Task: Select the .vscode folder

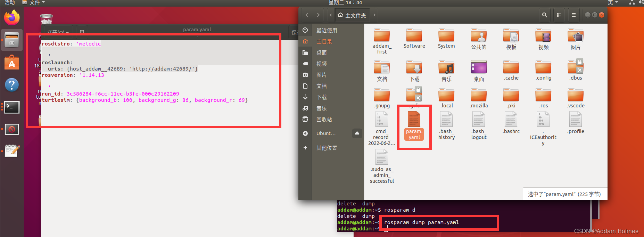Action: coord(576,98)
